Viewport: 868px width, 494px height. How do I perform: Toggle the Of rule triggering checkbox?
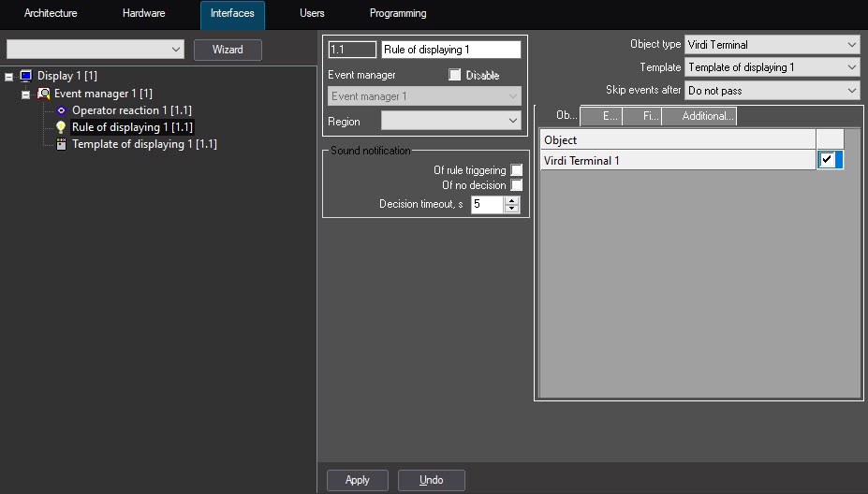516,170
